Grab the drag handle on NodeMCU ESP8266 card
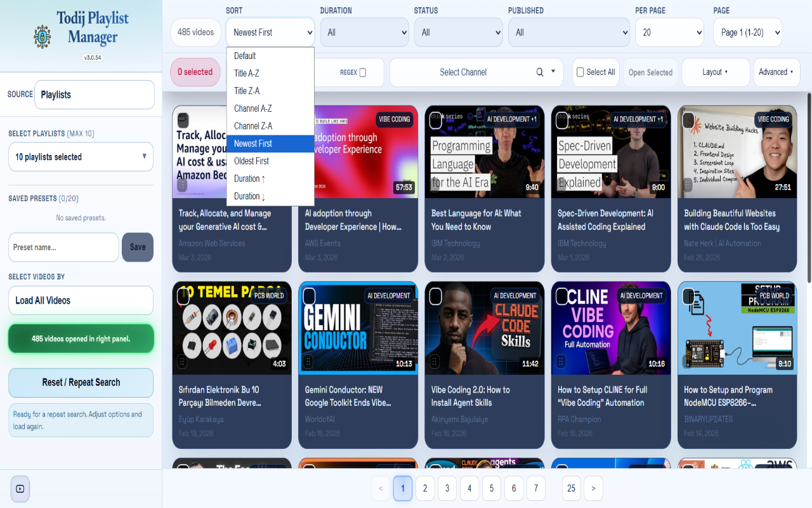Viewport: 812px width, 508px height. (x=688, y=362)
